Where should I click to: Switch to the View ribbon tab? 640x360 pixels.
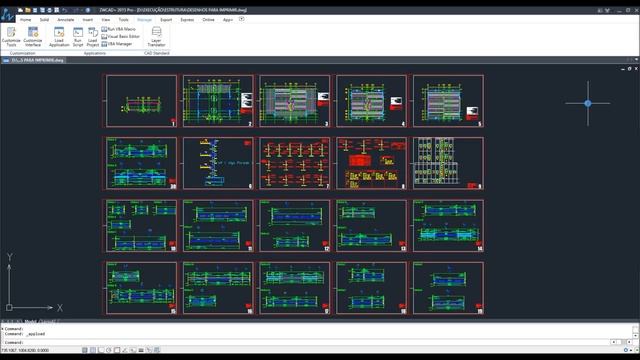[x=106, y=20]
